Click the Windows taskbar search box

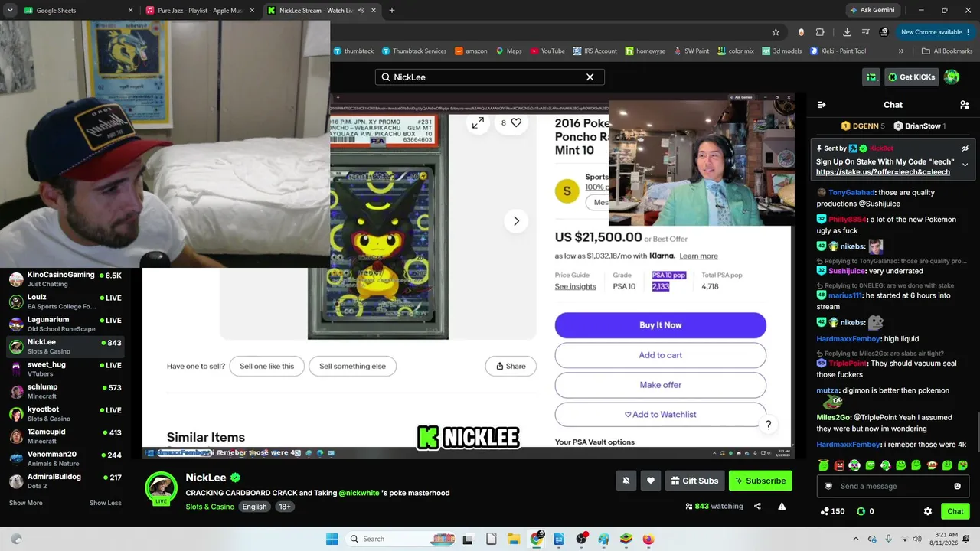tap(402, 539)
